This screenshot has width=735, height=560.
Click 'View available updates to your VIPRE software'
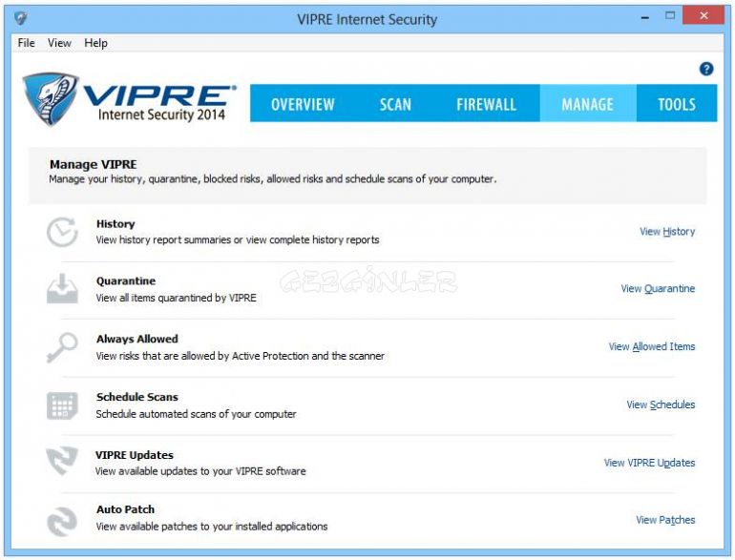[x=200, y=471]
